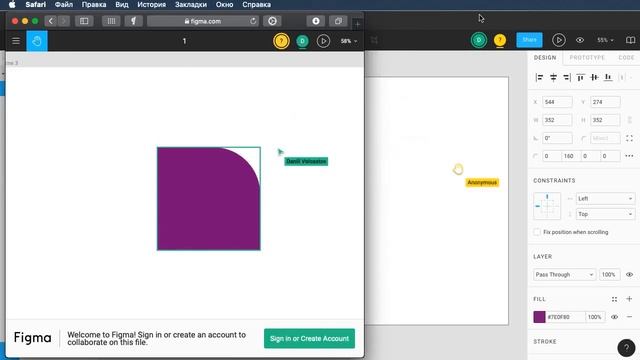Image resolution: width=640 pixels, height=360 pixels.
Task: Align horizontal centers icon
Action: [x=553, y=77]
